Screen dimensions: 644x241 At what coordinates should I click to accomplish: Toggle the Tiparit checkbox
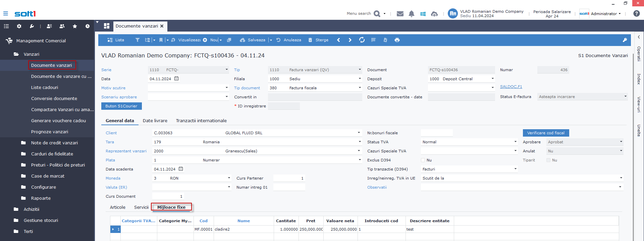(548, 160)
